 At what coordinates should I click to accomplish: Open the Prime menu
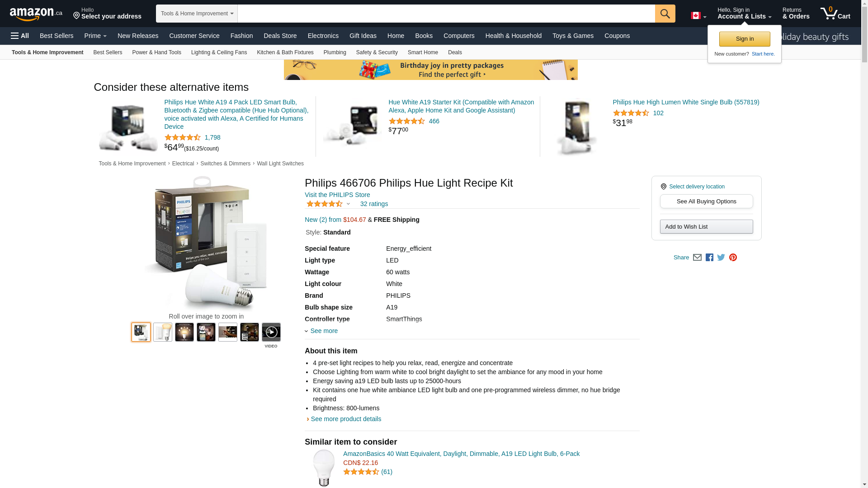(95, 36)
